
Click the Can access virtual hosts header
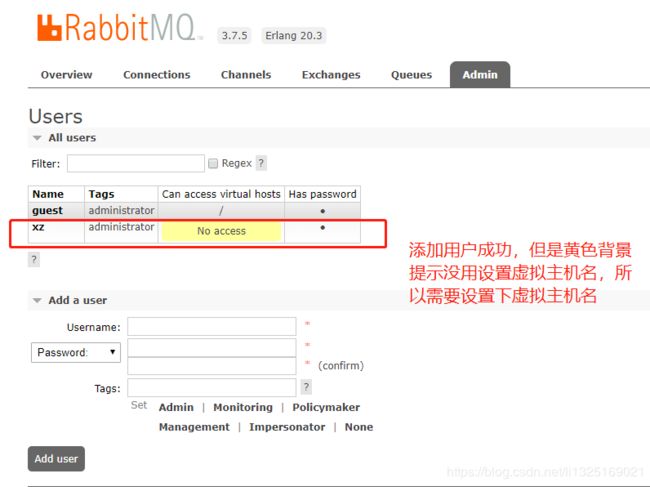coord(221,194)
